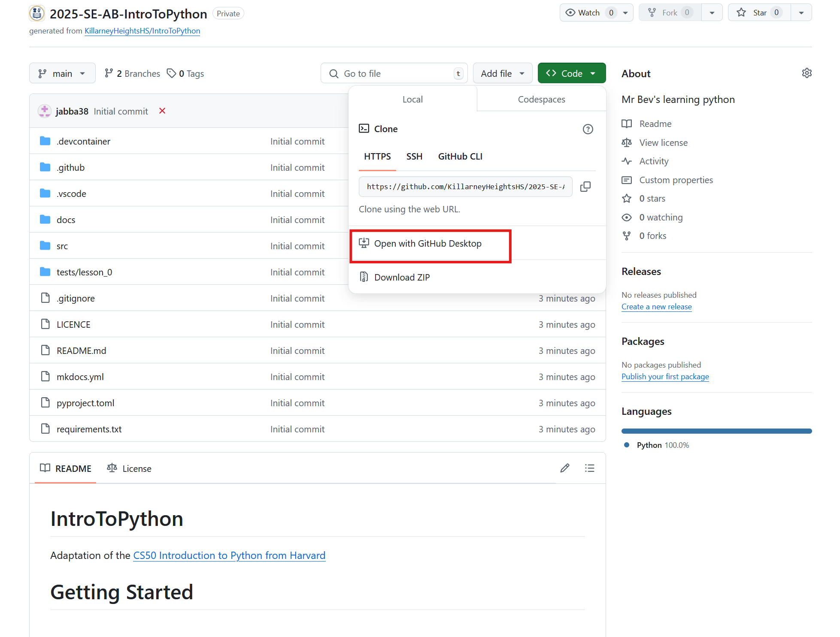Click the branches icon beside 2 Branches
The image size is (840, 637).
[109, 73]
